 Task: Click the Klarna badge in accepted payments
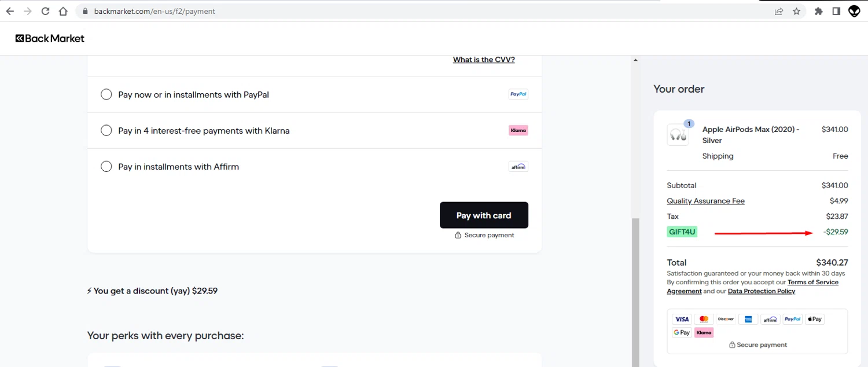tap(704, 332)
